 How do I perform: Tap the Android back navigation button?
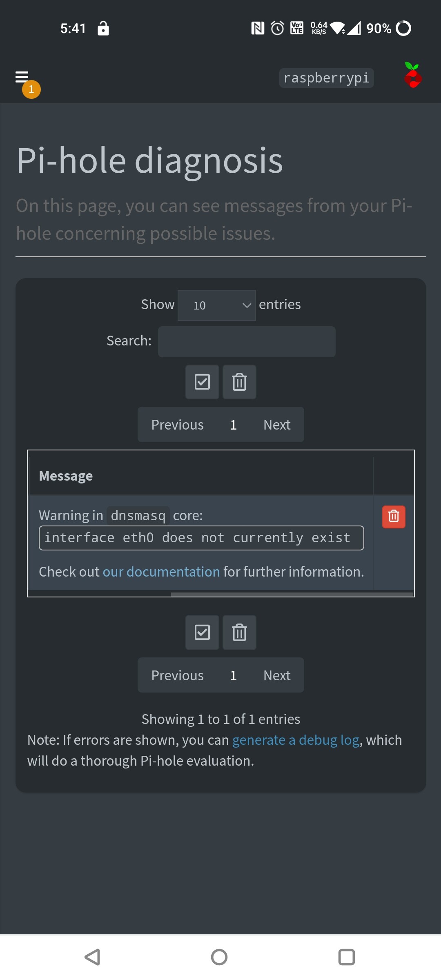(x=92, y=957)
